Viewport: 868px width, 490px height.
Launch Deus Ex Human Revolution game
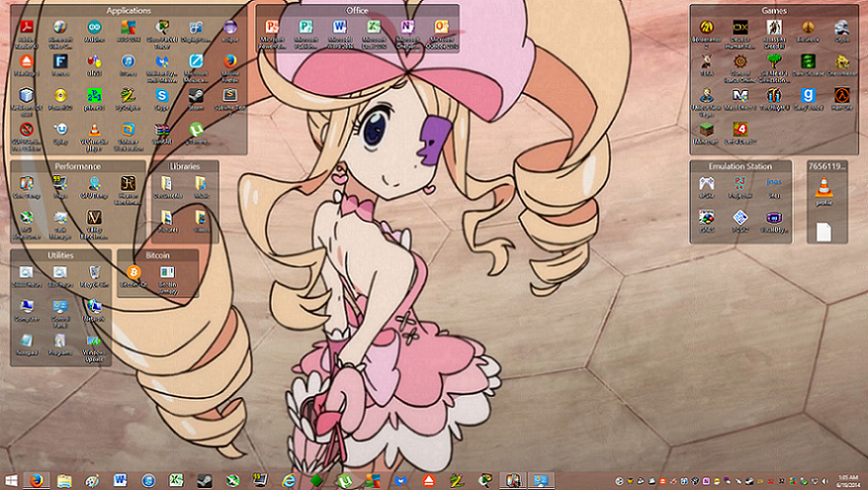pyautogui.click(x=740, y=26)
